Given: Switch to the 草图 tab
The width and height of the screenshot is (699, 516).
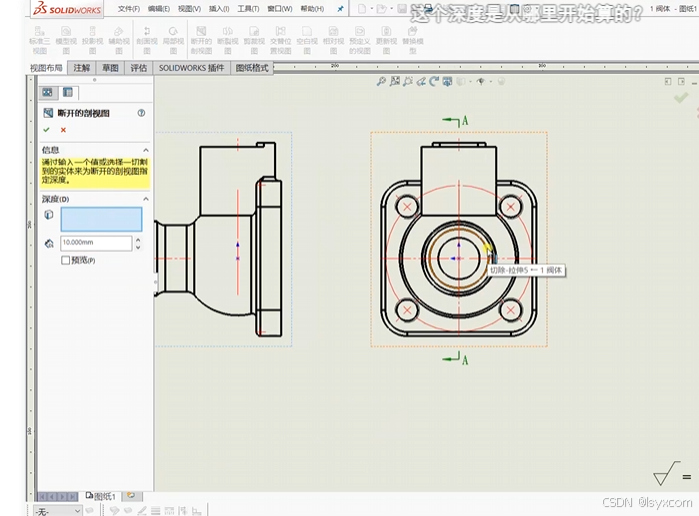Looking at the screenshot, I should point(110,68).
